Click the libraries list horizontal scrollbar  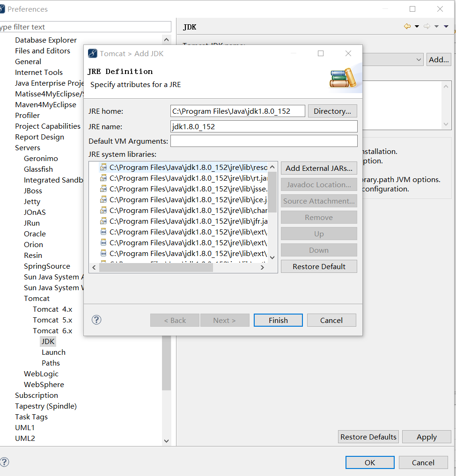[156, 267]
